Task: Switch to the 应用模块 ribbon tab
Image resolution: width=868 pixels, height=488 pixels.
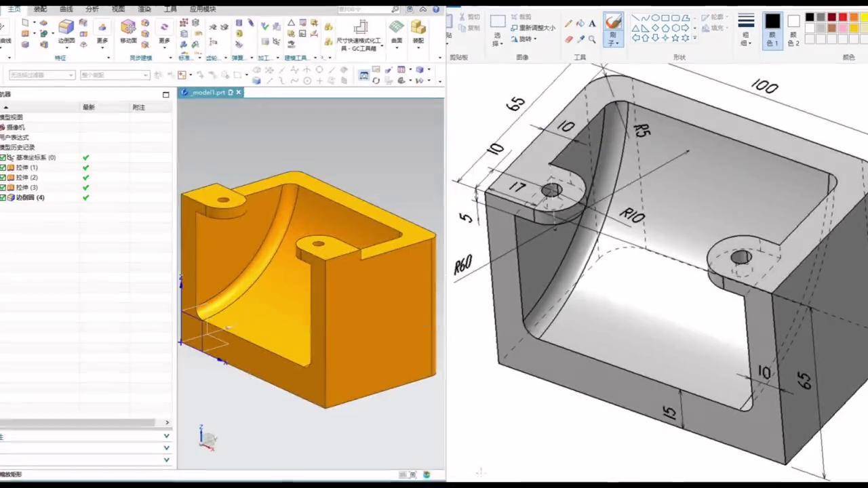Action: point(203,9)
